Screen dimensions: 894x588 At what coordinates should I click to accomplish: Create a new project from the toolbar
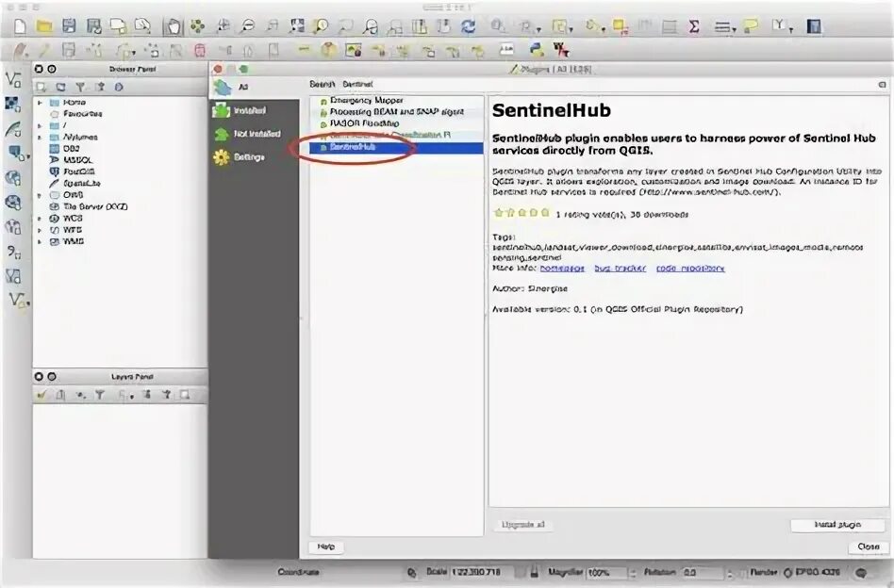21,26
